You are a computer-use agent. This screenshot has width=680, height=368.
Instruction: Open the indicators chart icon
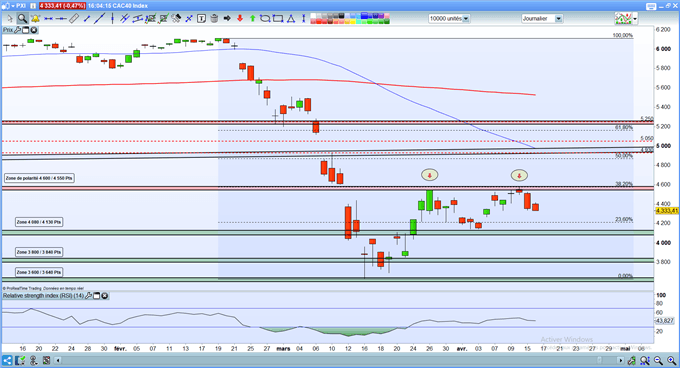click(x=623, y=18)
